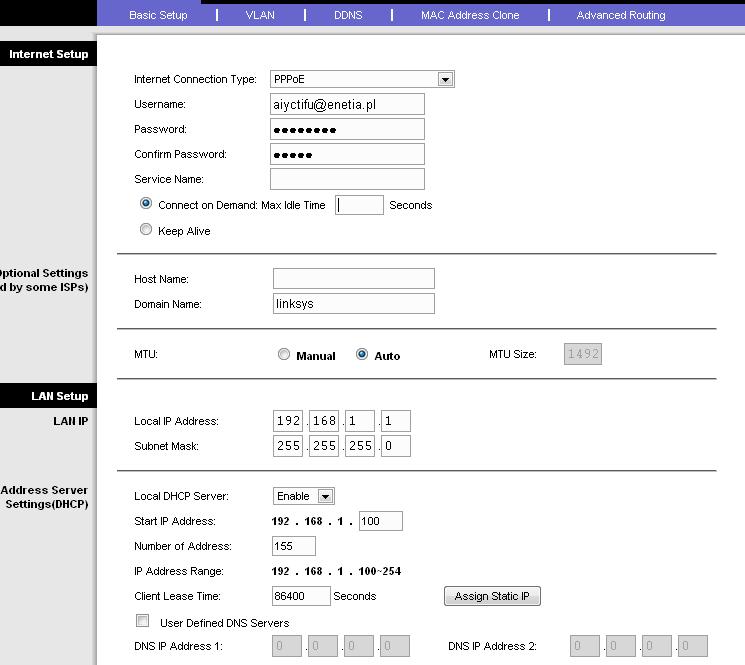This screenshot has height=665, width=745.
Task: Enable User Defined DNS Servers checkbox
Action: tap(142, 620)
